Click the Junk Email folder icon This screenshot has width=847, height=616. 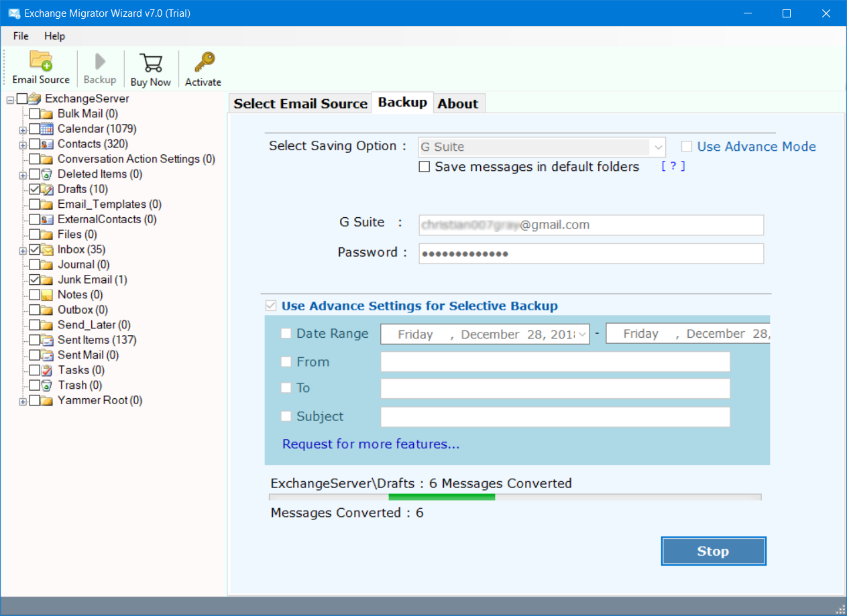[x=47, y=280]
